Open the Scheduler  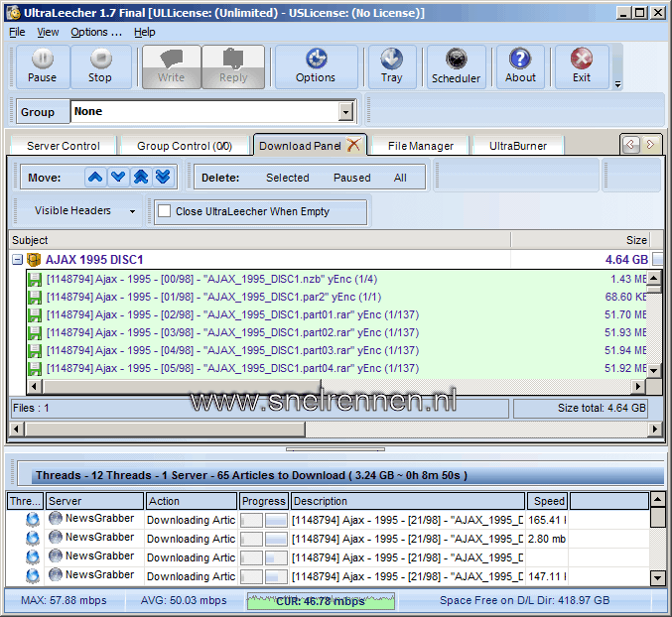tap(456, 66)
